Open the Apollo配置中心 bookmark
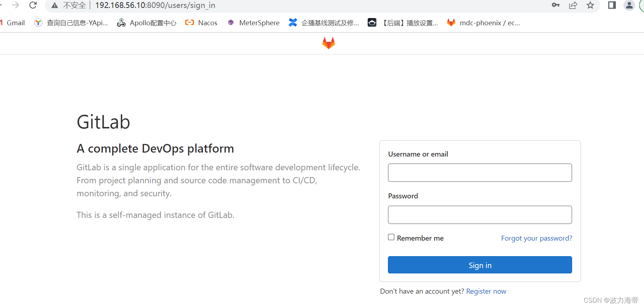 coord(147,23)
